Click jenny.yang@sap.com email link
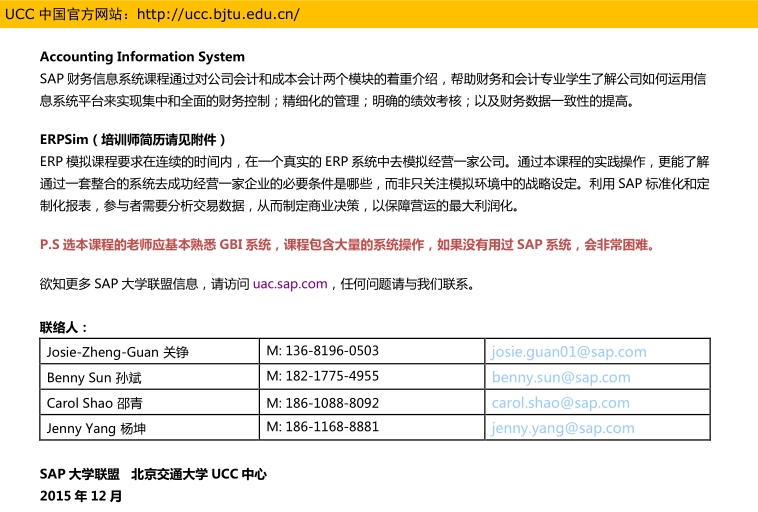The image size is (758, 512). 562,428
